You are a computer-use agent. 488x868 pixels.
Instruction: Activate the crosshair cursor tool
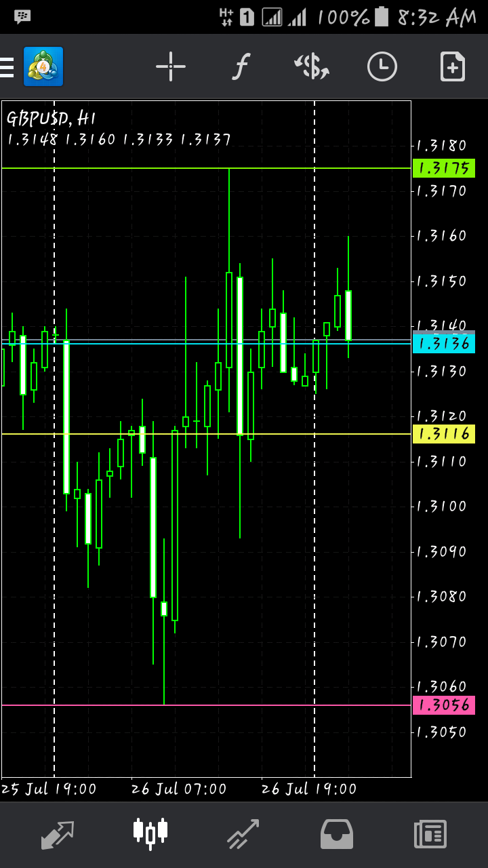170,66
